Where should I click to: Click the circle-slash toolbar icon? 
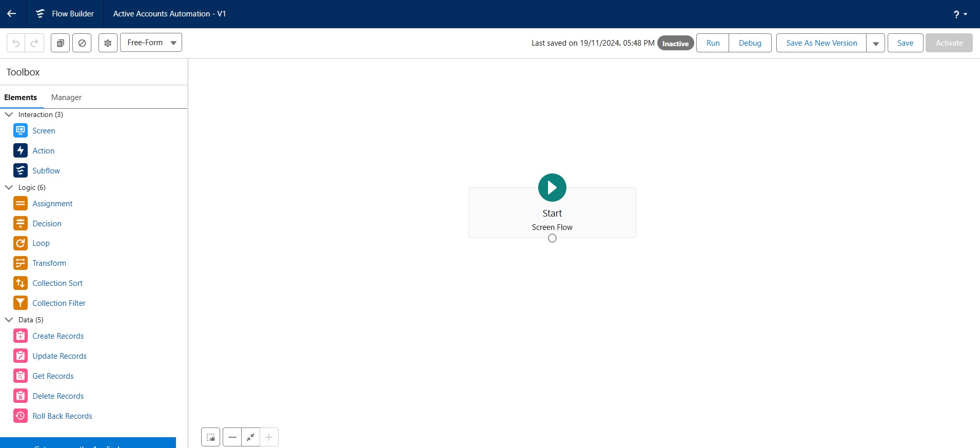coord(82,43)
